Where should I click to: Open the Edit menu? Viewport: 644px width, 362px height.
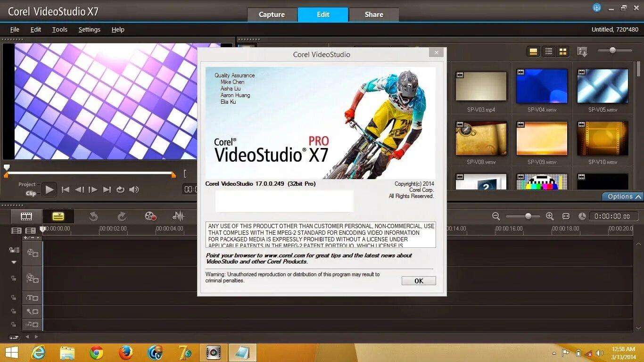pos(36,29)
